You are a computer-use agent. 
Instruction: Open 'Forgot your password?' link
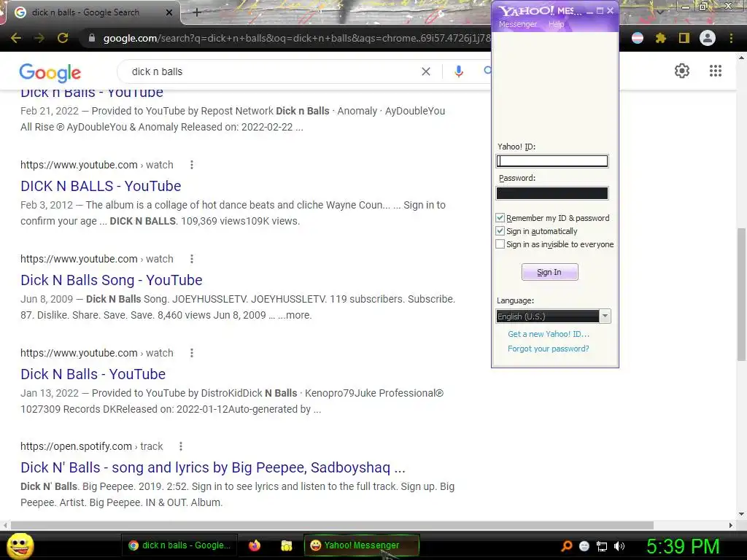tap(549, 349)
